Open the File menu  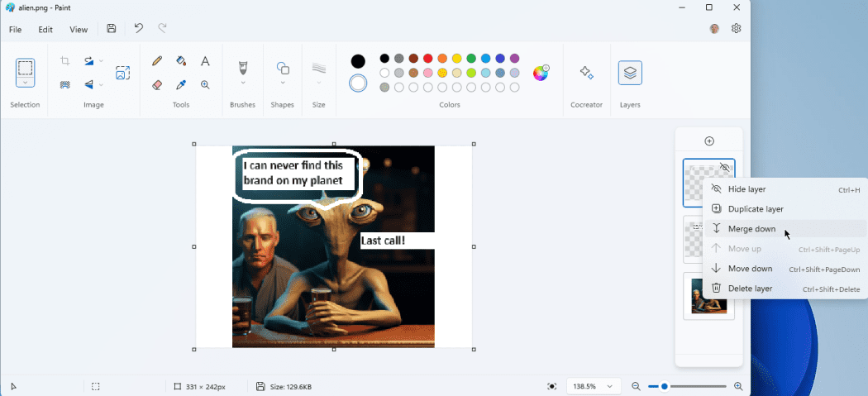pyautogui.click(x=15, y=30)
